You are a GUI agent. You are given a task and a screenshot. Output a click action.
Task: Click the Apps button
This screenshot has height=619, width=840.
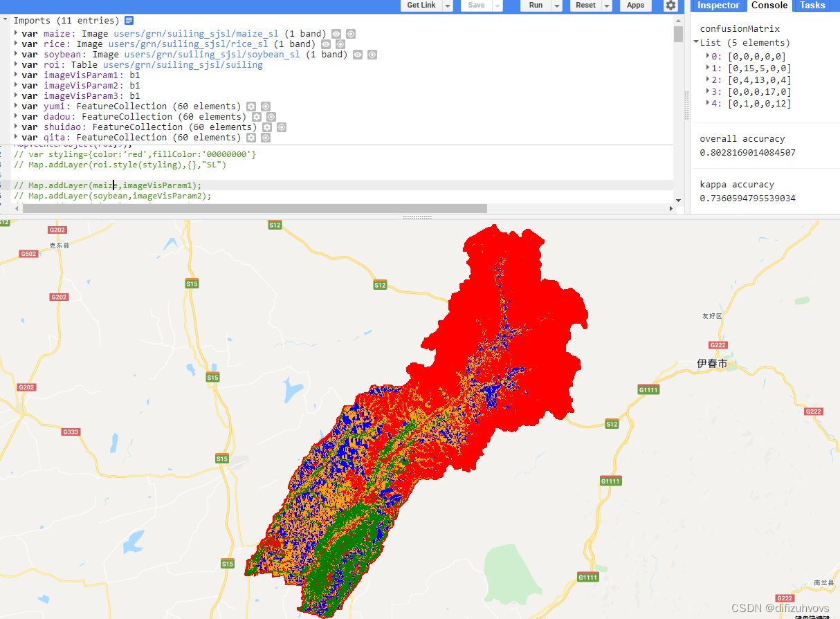pyautogui.click(x=635, y=6)
